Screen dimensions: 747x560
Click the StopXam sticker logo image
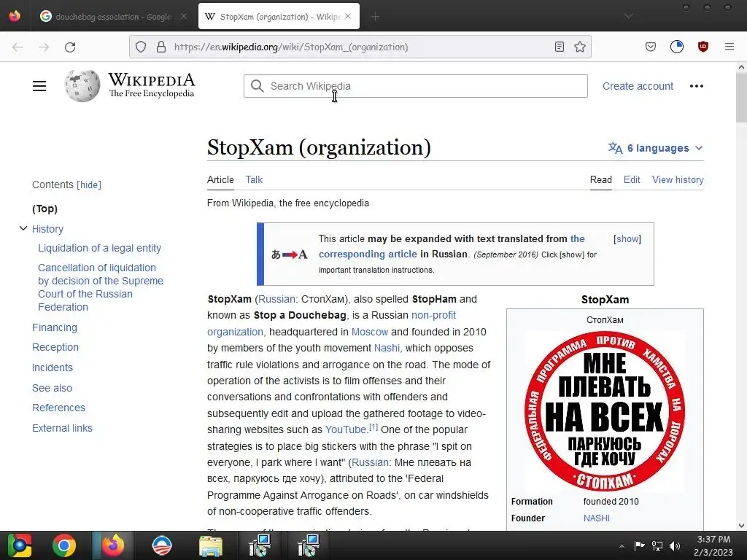pos(605,411)
